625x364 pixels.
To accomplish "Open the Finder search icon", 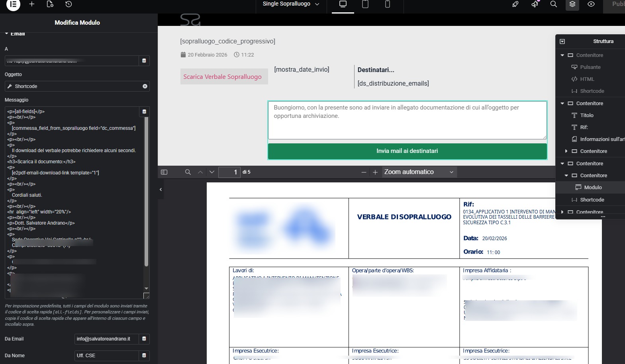I will 553,4.
